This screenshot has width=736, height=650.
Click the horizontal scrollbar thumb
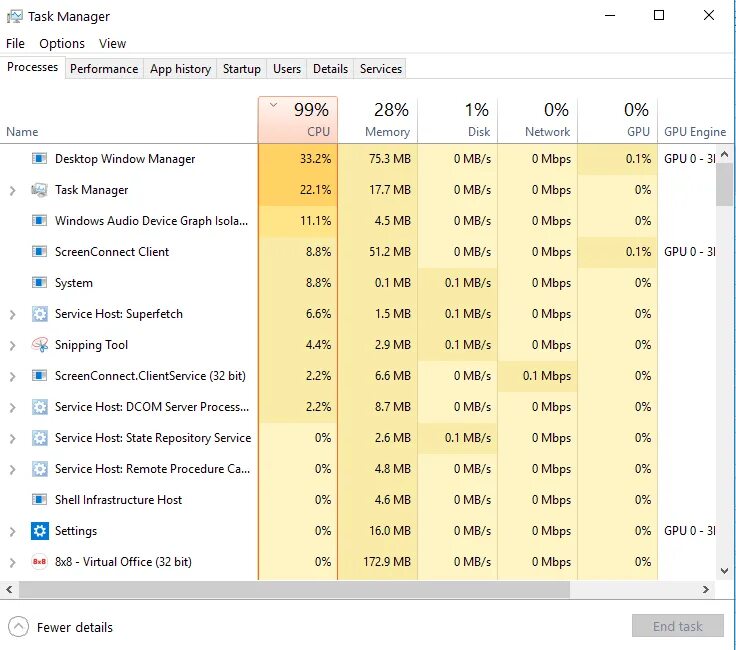294,589
